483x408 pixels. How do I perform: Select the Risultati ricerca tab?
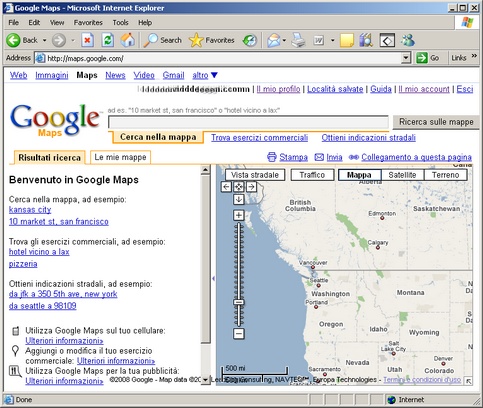coord(49,157)
